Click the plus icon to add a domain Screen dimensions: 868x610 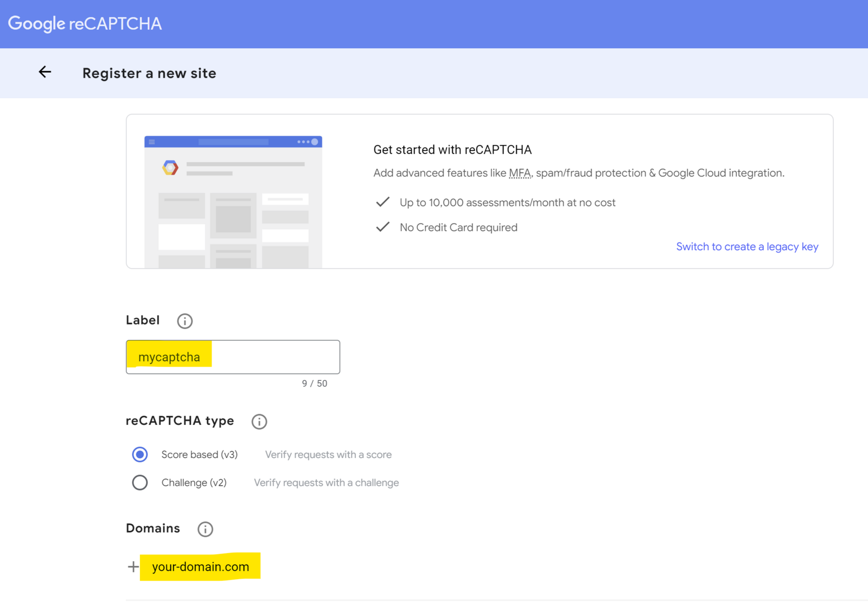[x=133, y=567]
